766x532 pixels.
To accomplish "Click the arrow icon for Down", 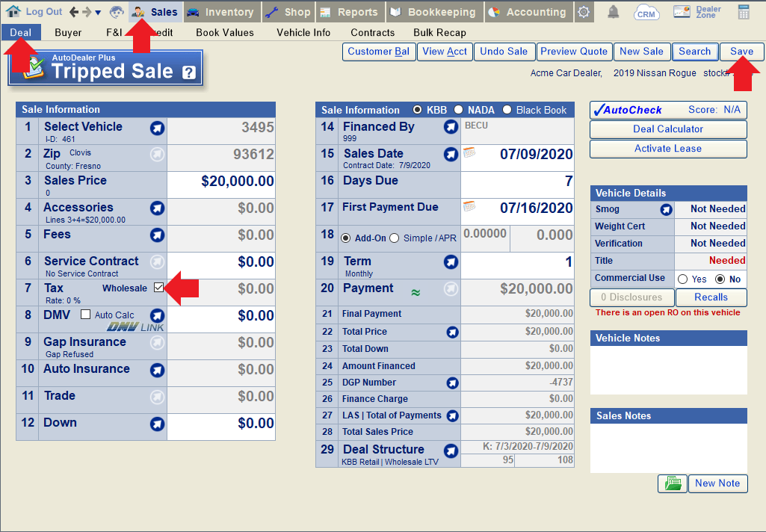I will click(157, 424).
